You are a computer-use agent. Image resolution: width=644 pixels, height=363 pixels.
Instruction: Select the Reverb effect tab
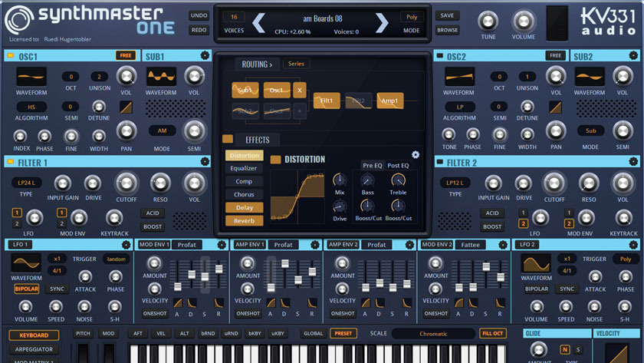pyautogui.click(x=244, y=220)
